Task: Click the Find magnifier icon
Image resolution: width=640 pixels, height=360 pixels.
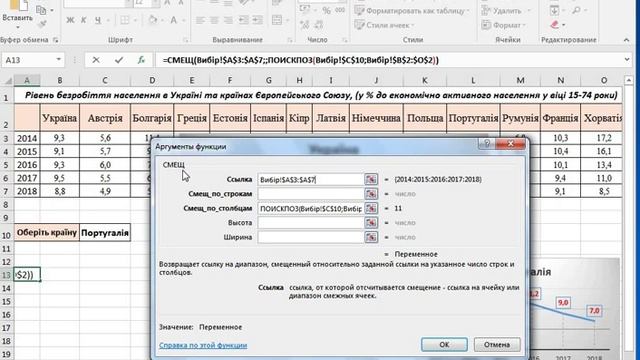Action: coord(576,11)
